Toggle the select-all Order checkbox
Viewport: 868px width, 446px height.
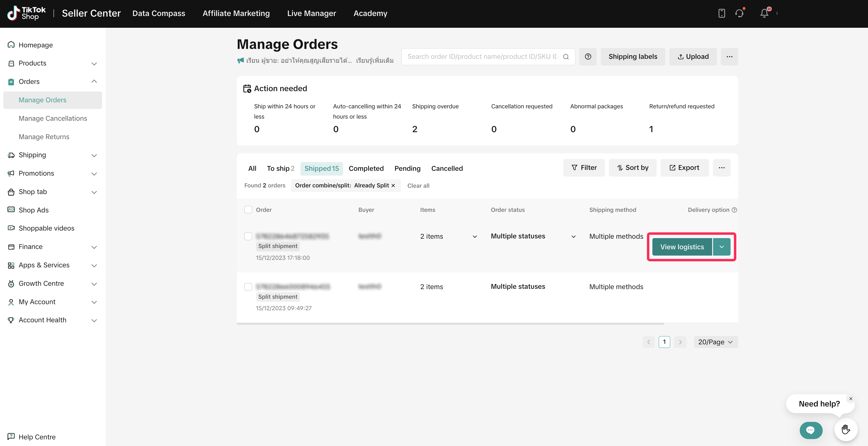pos(248,210)
